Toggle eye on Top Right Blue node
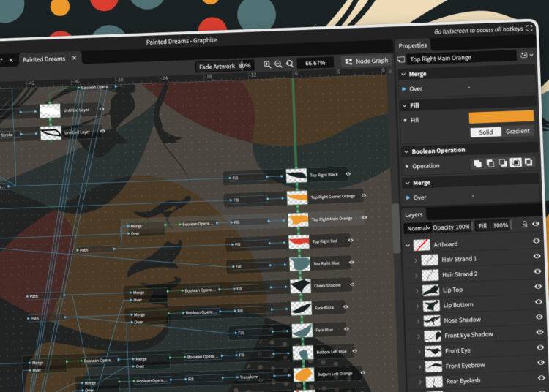 351,263
